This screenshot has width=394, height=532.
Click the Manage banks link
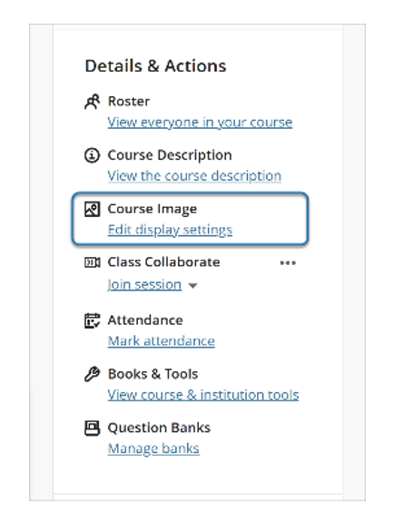tap(153, 448)
